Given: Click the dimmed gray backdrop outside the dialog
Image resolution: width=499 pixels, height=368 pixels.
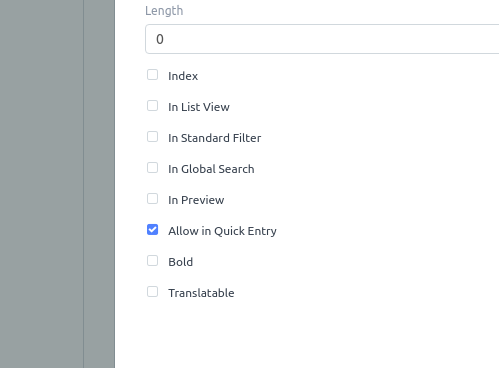Looking at the screenshot, I should (42, 184).
